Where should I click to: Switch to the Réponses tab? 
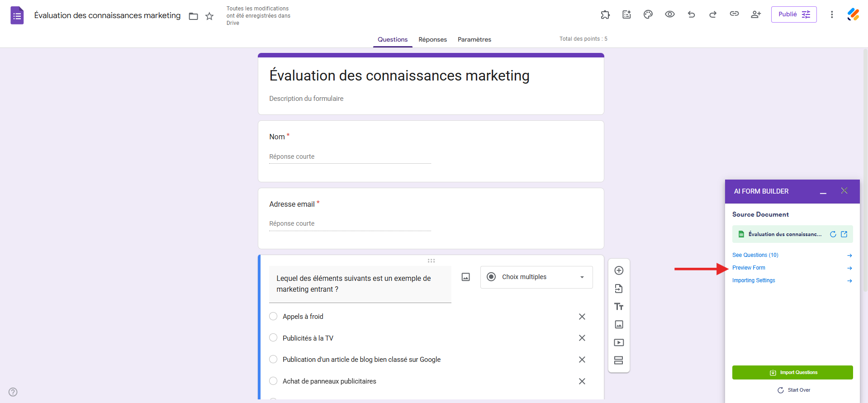[x=432, y=39]
